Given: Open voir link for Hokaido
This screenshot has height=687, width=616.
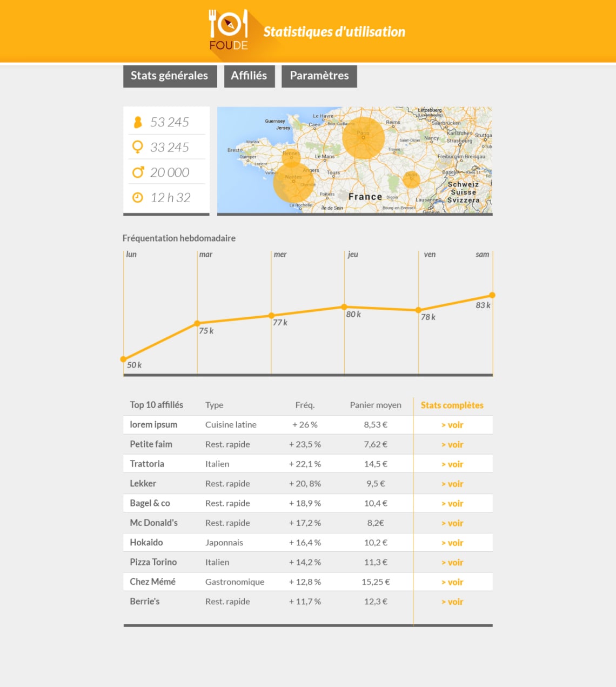Looking at the screenshot, I should (x=452, y=543).
